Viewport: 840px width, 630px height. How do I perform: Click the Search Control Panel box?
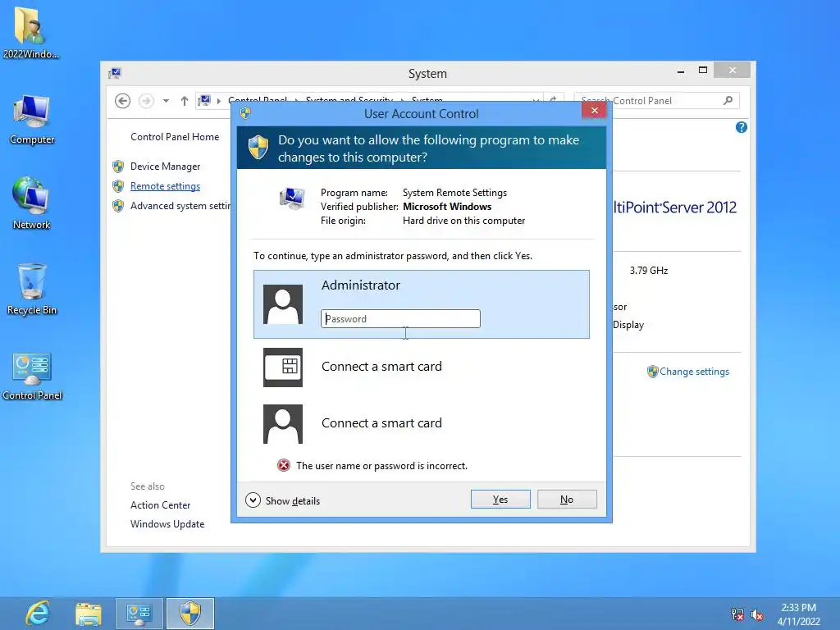click(x=657, y=101)
